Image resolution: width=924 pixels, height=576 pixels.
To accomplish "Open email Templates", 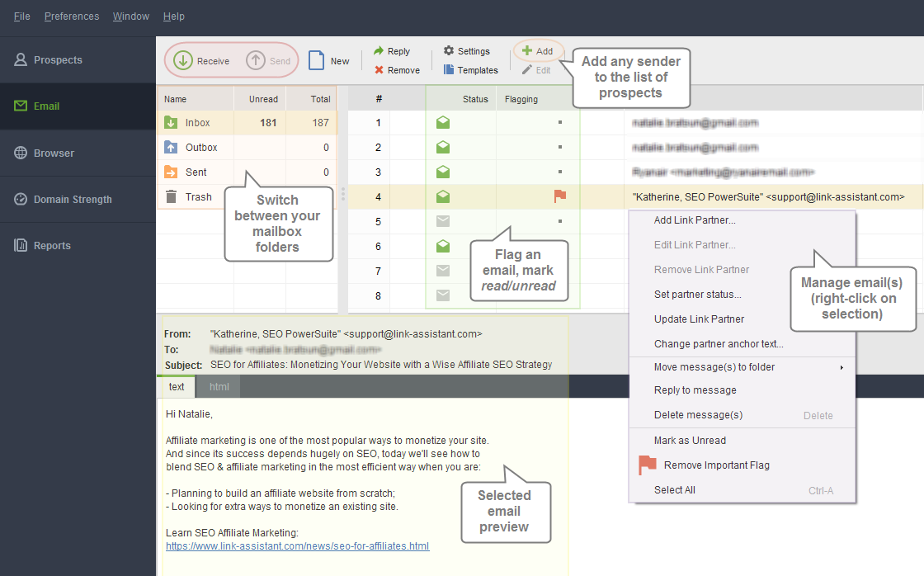I will click(x=471, y=70).
